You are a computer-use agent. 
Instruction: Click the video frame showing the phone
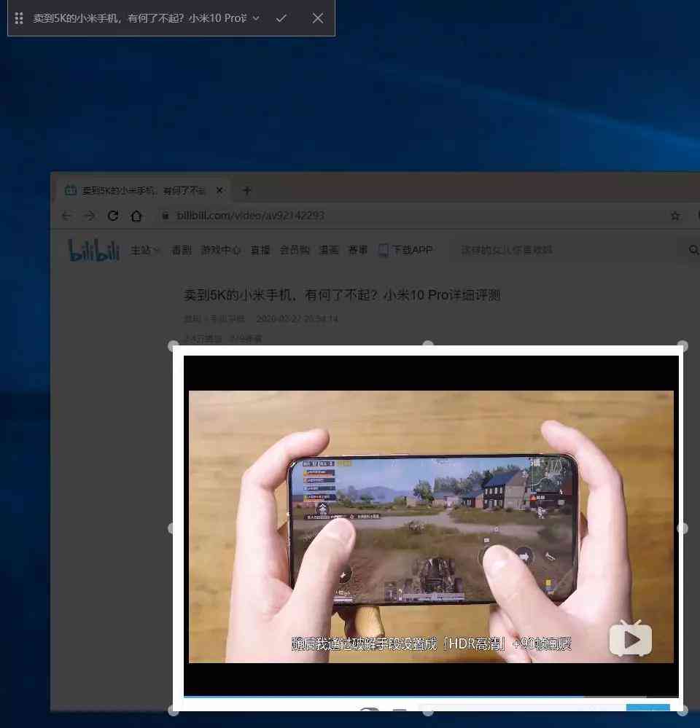pyautogui.click(x=431, y=526)
